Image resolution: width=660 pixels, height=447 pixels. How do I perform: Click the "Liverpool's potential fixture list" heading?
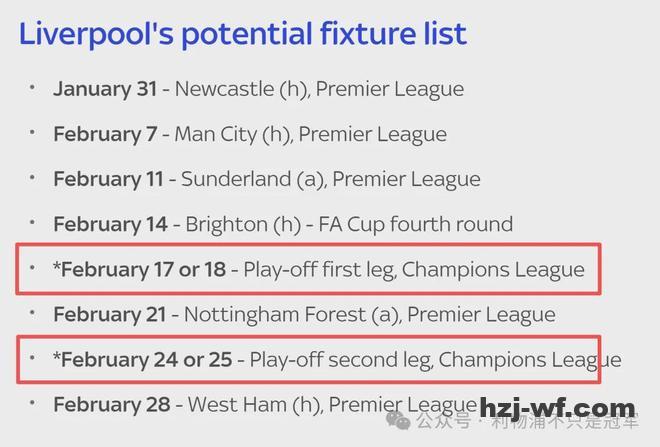coord(242,34)
